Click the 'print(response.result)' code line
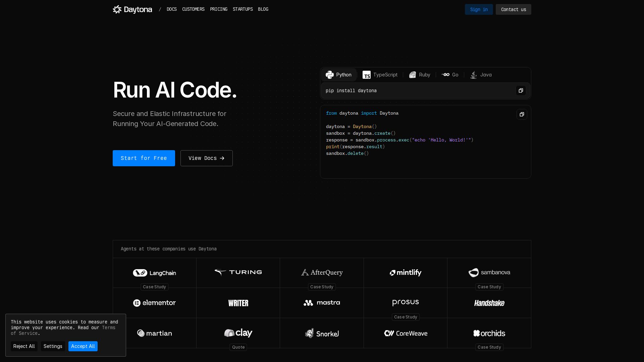The height and width of the screenshot is (362, 644). tap(356, 147)
